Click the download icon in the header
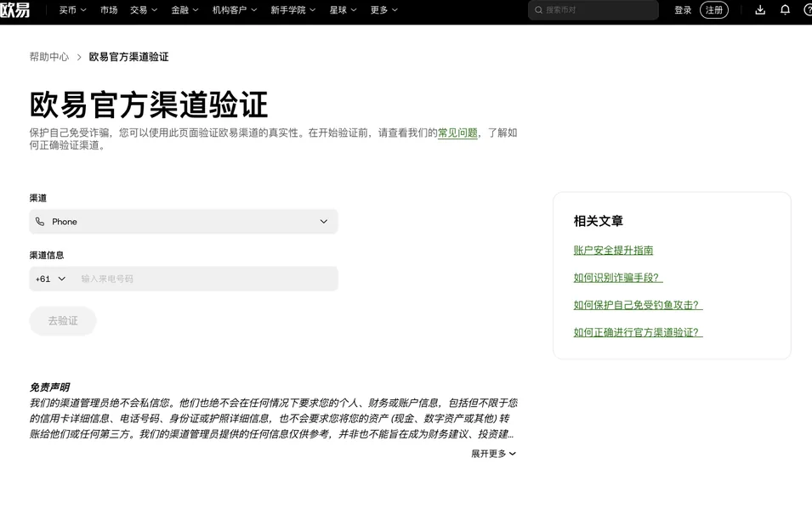812x514 pixels. 759,10
